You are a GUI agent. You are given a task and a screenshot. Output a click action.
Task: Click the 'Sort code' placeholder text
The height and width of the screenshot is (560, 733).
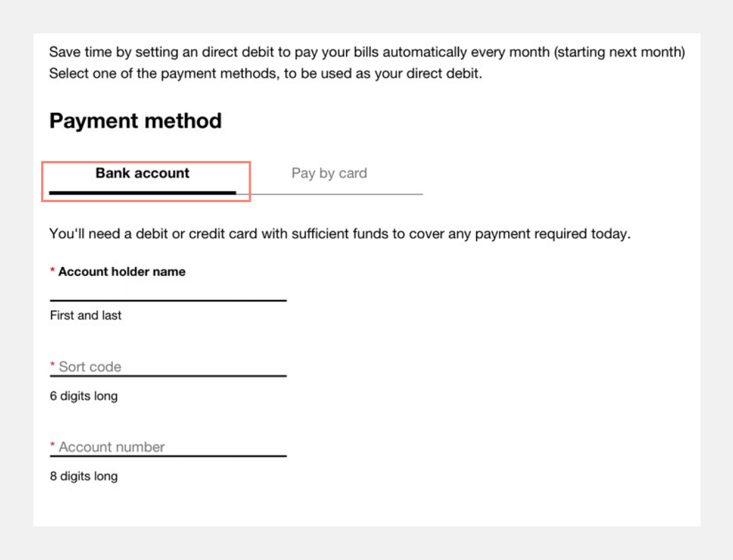click(90, 367)
